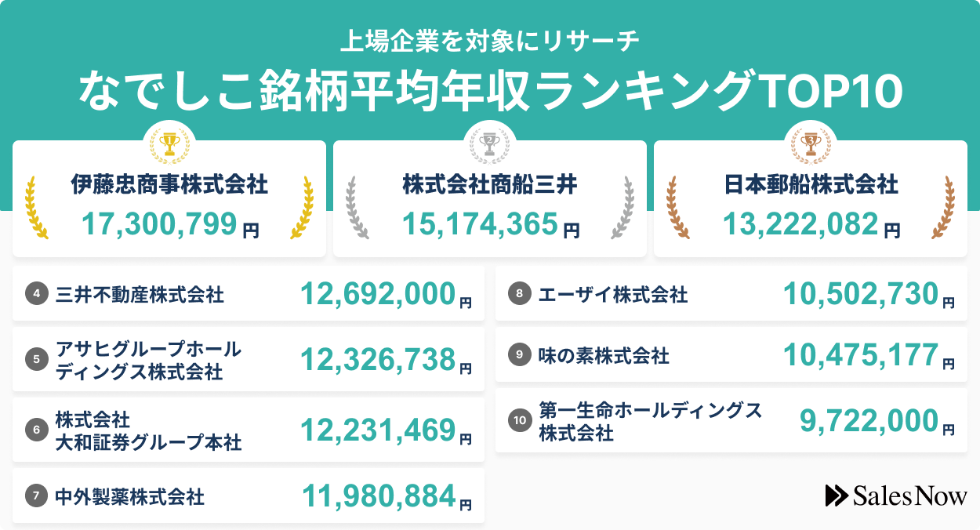This screenshot has width=980, height=530.
Task: Click the rank 5 number badge
Action: click(x=37, y=360)
